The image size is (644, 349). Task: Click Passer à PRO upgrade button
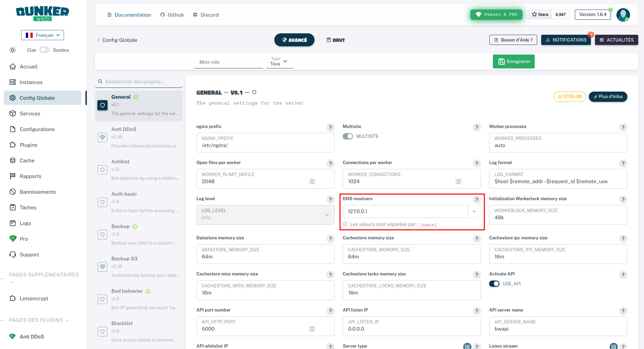(x=496, y=14)
